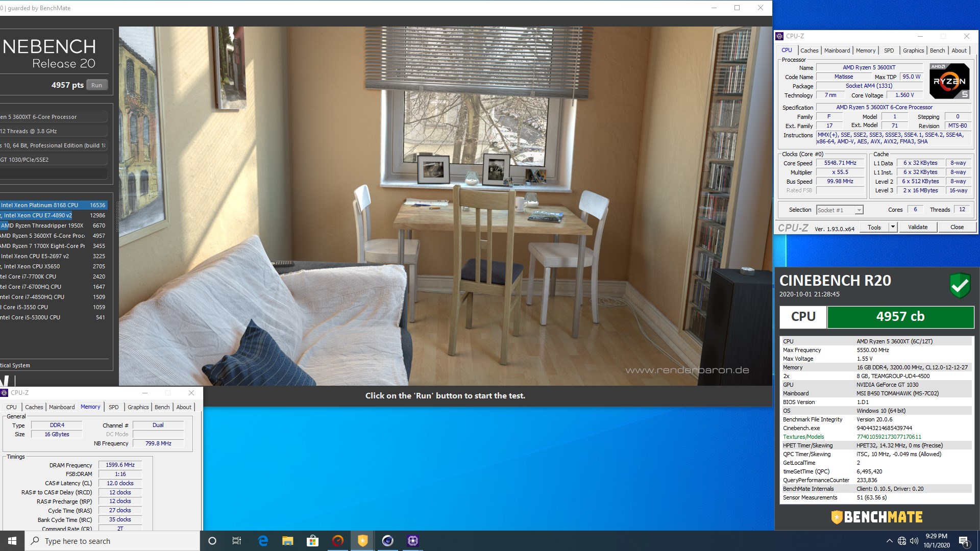Select Mainboard tab in lower-left CPU-Z window
This screenshot has height=551, width=980.
coord(62,407)
